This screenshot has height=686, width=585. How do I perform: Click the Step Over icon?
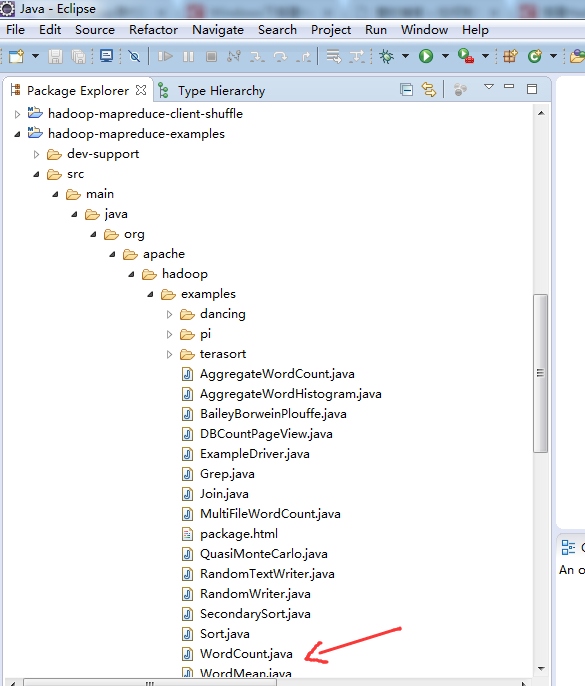click(x=280, y=56)
